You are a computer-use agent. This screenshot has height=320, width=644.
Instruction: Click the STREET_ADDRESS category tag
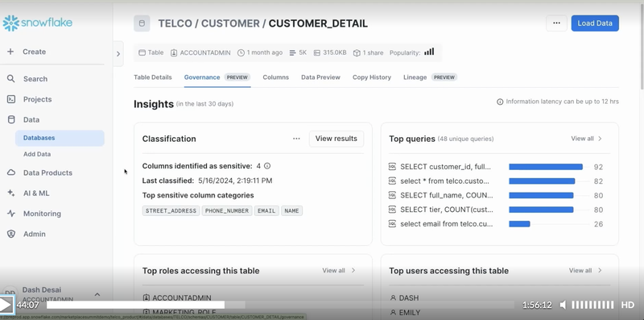click(171, 210)
